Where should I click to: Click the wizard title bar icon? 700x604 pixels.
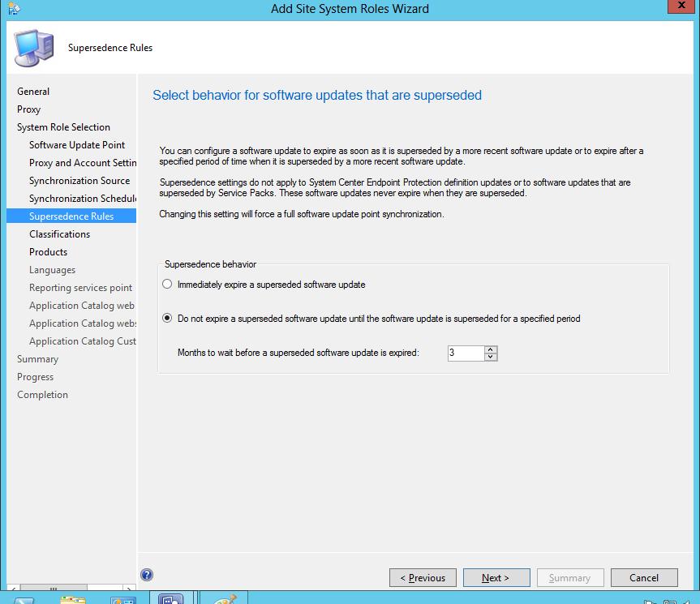point(14,8)
